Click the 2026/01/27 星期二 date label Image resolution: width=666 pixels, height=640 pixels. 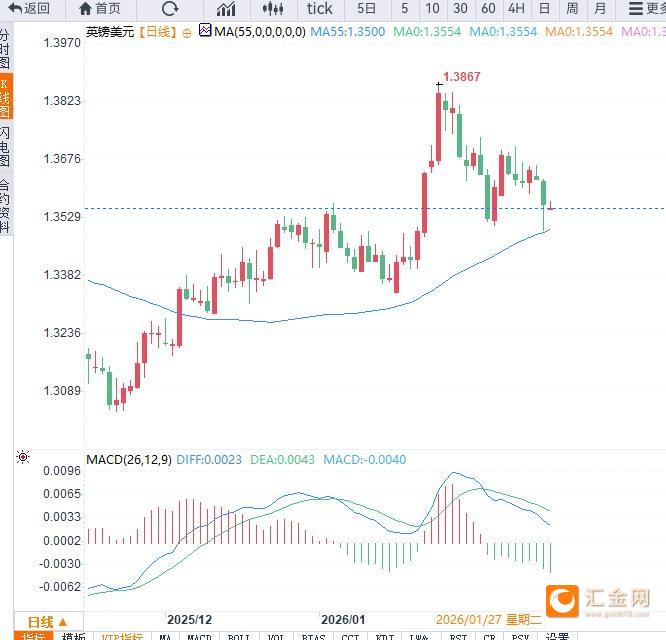click(489, 620)
